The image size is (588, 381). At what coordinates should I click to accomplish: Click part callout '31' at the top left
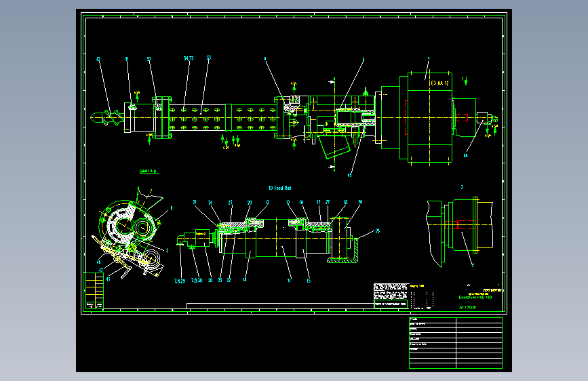pyautogui.click(x=127, y=59)
